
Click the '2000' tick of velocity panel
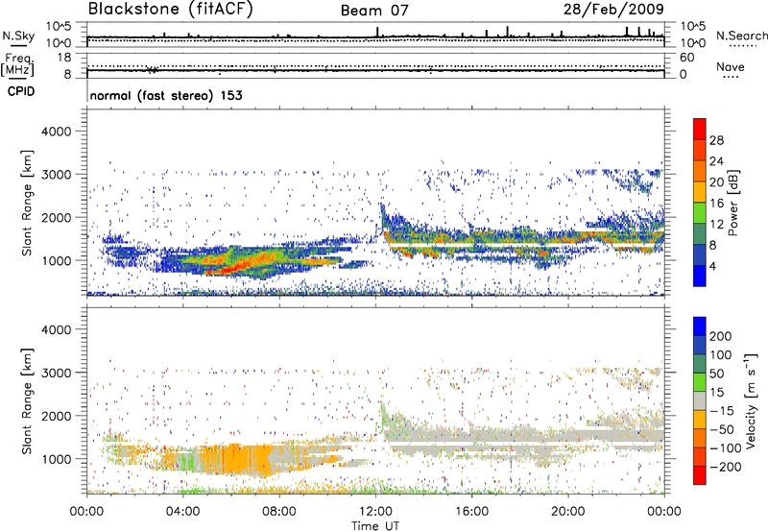[x=56, y=416]
